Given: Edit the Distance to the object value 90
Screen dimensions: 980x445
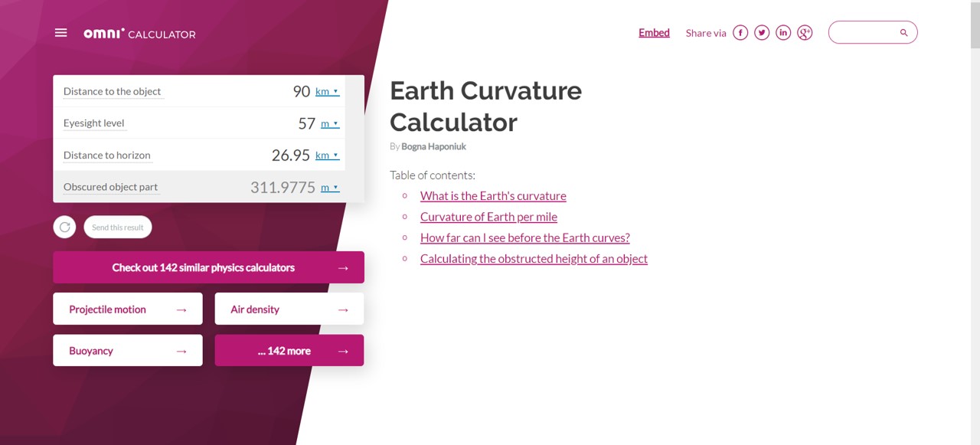Looking at the screenshot, I should click(301, 91).
